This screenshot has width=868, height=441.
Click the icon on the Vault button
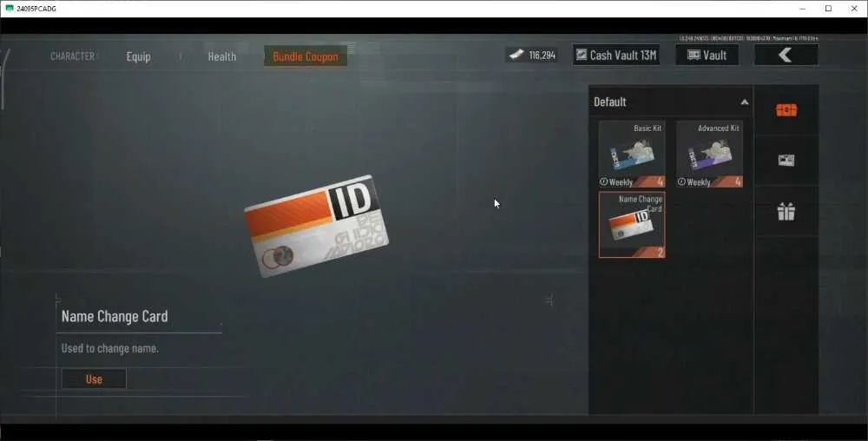[694, 54]
